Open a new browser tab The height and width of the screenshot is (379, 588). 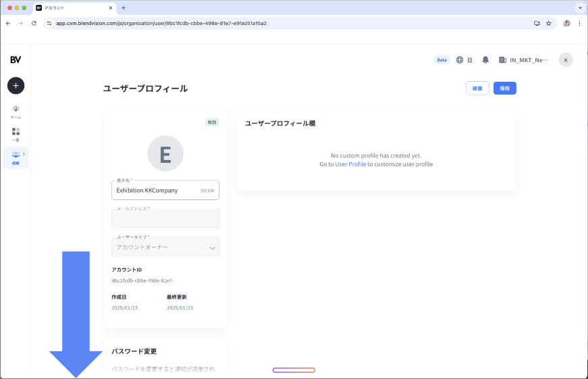click(x=124, y=7)
